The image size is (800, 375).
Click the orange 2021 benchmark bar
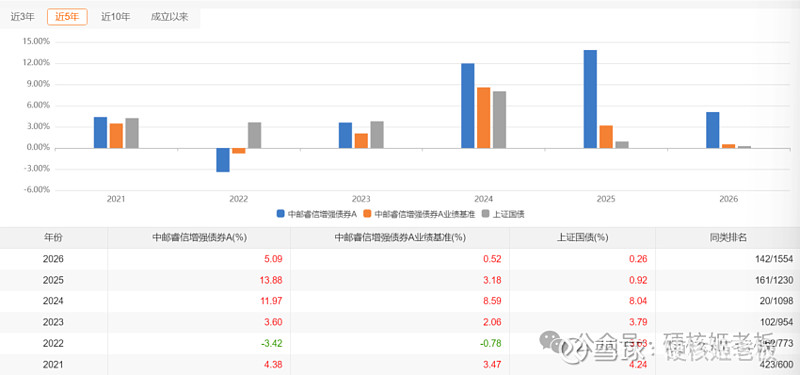(x=116, y=136)
